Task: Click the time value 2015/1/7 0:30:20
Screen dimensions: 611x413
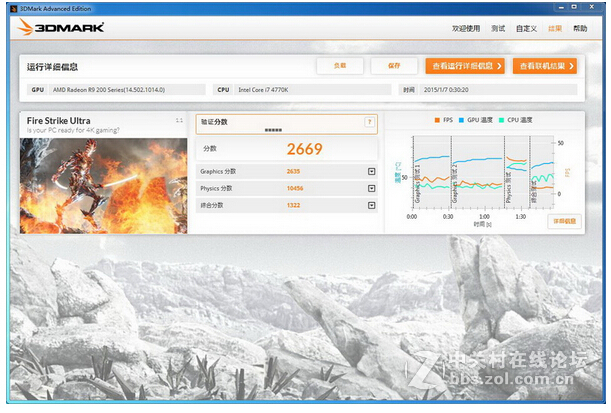Action: pos(446,90)
